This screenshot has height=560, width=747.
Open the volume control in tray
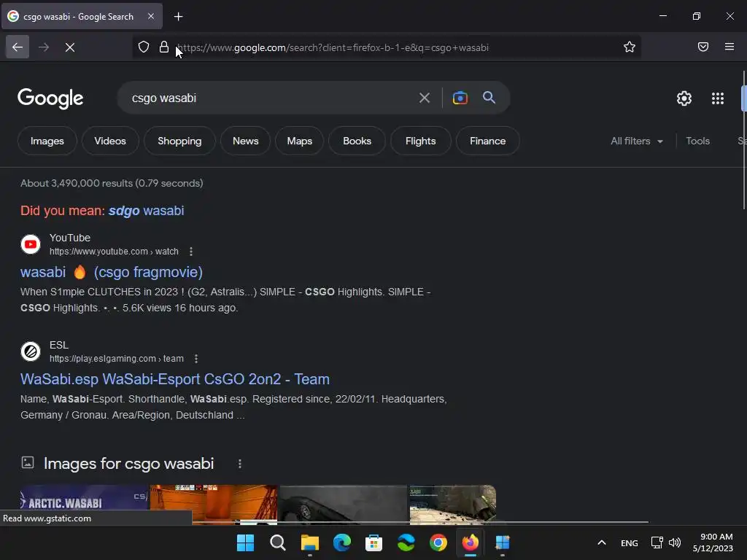(x=675, y=542)
